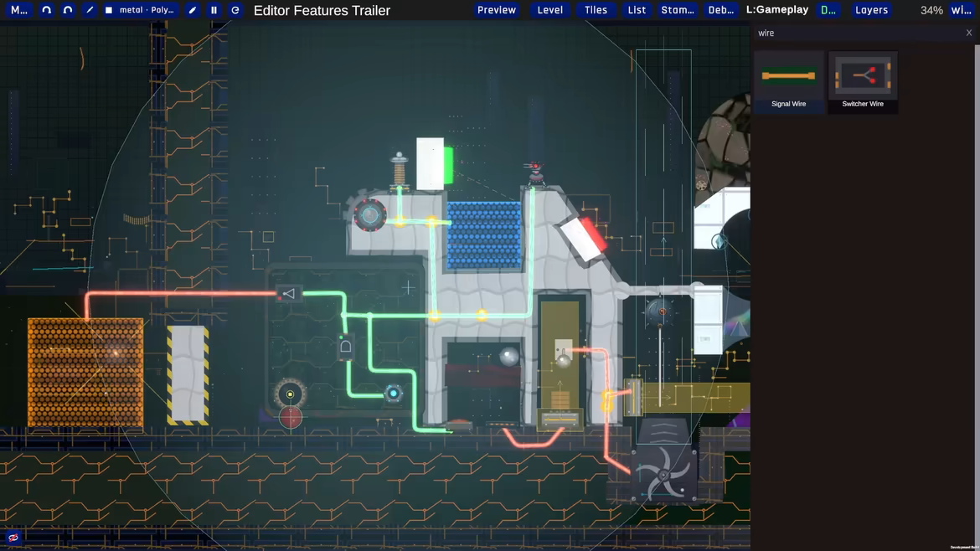
Task: Click the Editor Features Trailer title
Action: (322, 11)
